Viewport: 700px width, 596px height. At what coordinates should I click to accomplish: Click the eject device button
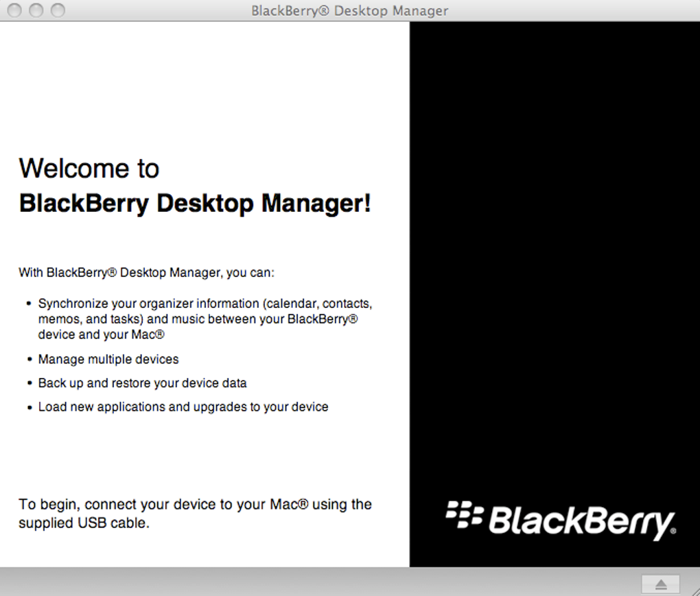tap(660, 584)
